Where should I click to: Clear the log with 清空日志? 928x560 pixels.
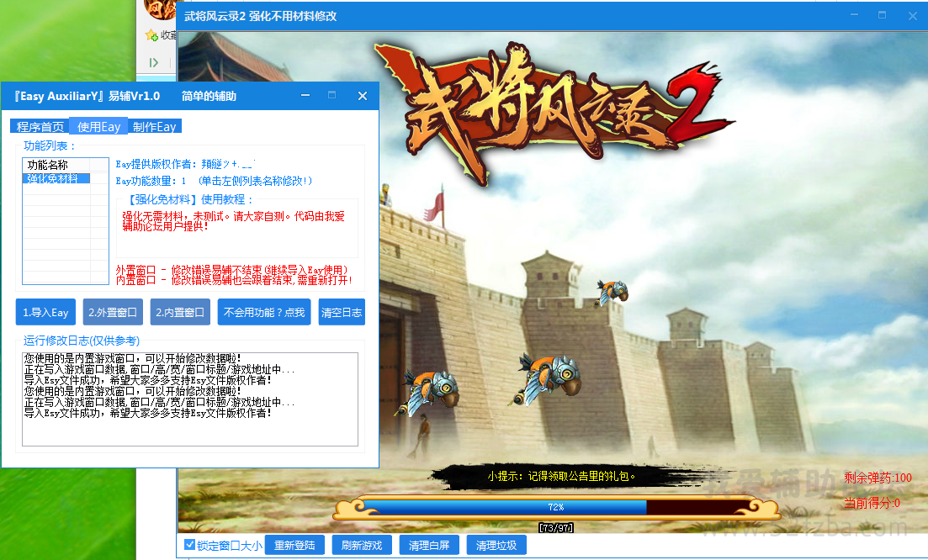coord(342,312)
